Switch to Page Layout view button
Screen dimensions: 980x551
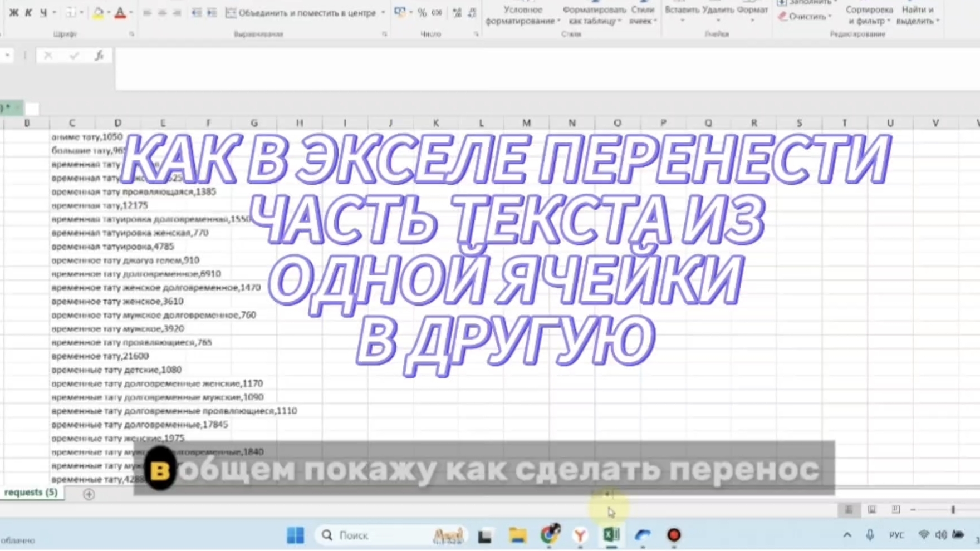pos(871,509)
